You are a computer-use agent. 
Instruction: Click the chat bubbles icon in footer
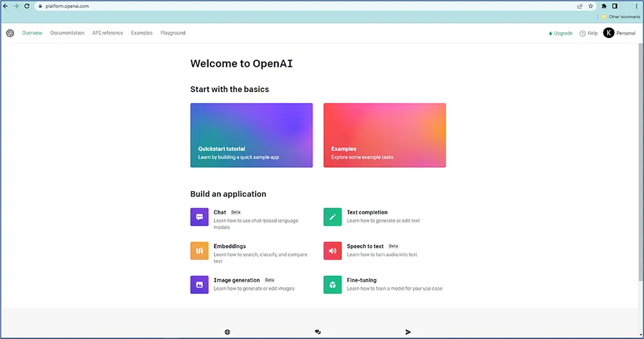click(317, 332)
